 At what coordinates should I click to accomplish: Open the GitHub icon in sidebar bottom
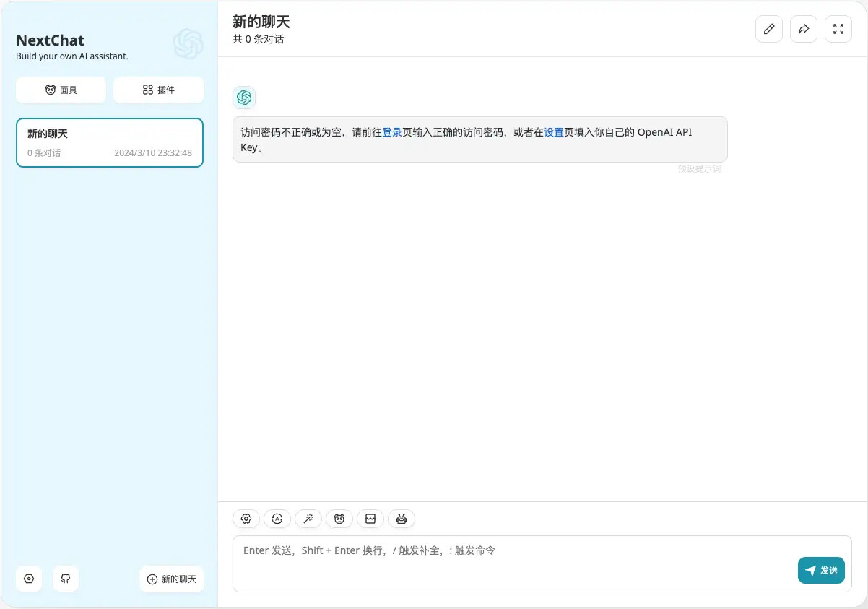pyautogui.click(x=66, y=579)
